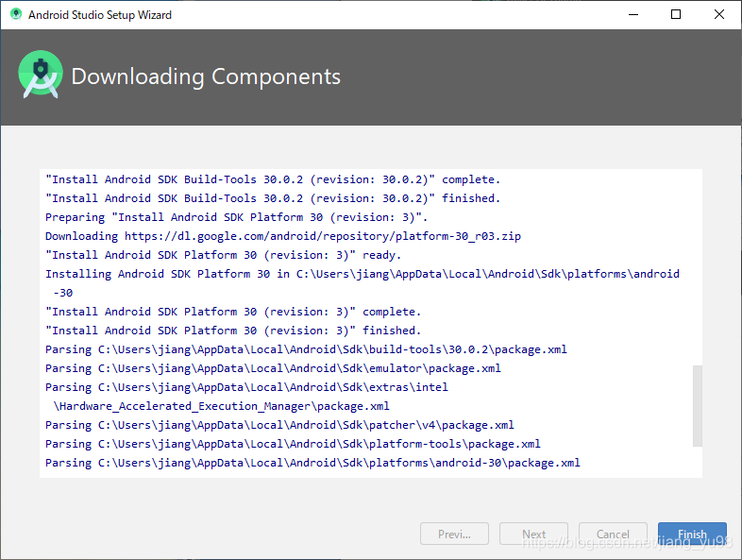Click the Parsing patcher\v4\package.xml line
Screen dimensions: 742x560
279,426
